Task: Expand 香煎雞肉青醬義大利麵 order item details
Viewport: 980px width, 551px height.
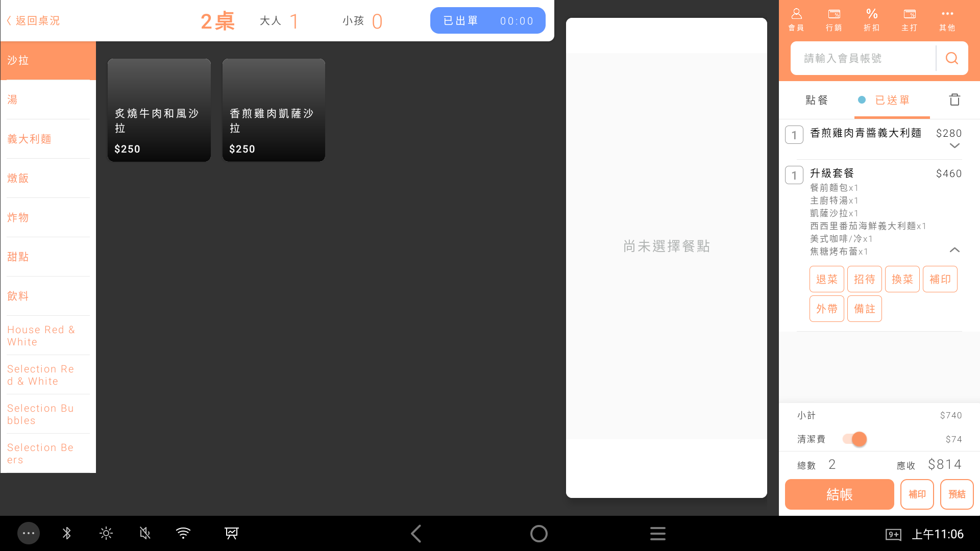Action: [x=954, y=146]
